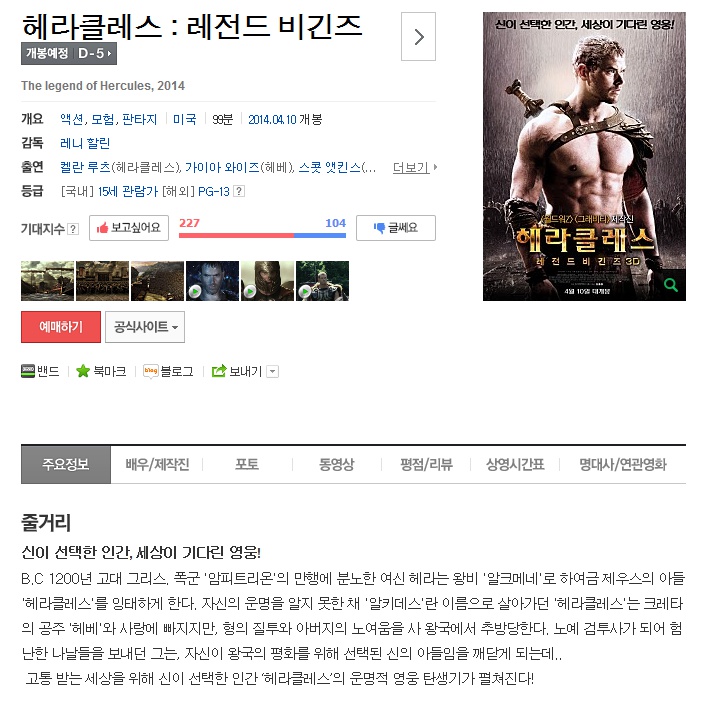711x706 pixels.
Task: Expand the 보내기 dropdown arrow
Action: [272, 371]
